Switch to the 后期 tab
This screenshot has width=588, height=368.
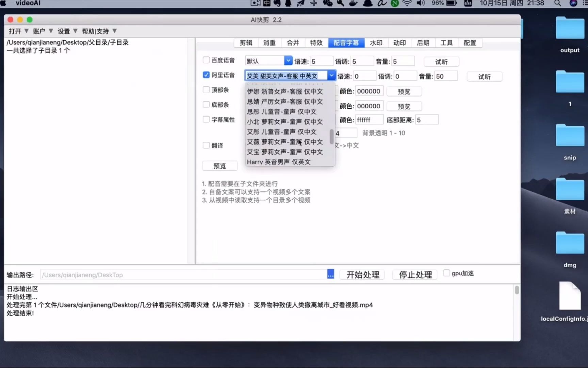point(423,43)
